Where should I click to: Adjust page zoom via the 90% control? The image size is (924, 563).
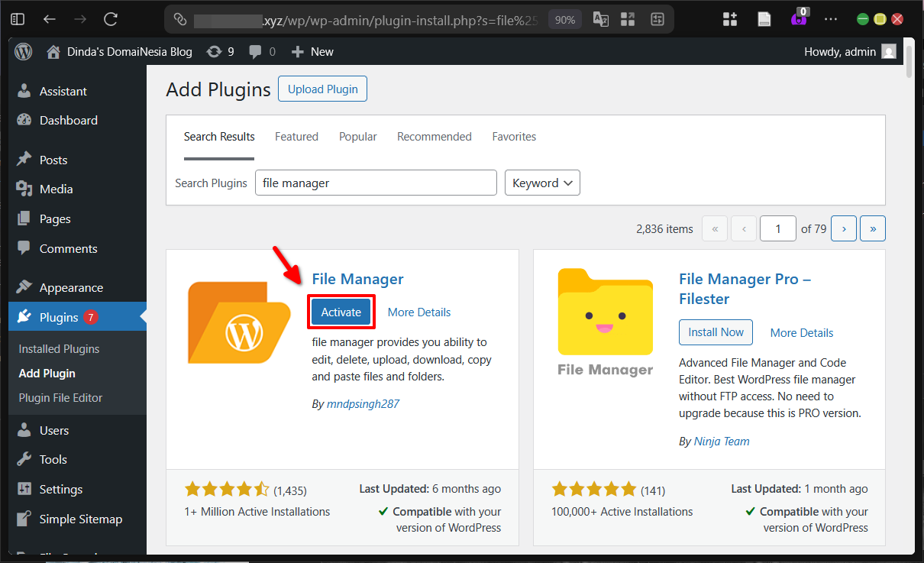click(564, 19)
